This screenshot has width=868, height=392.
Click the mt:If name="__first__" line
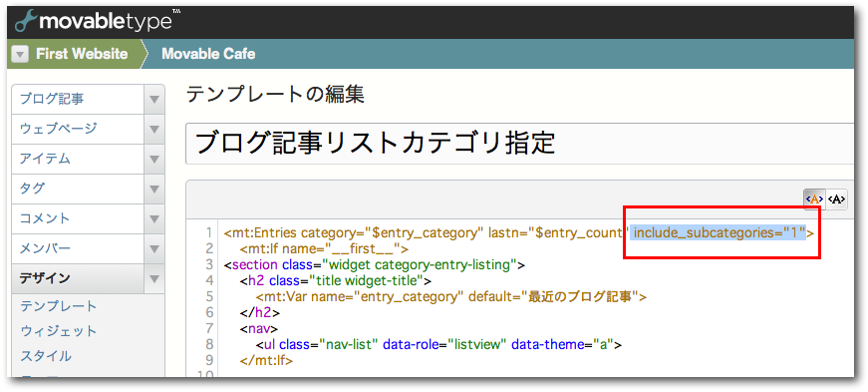click(x=325, y=248)
